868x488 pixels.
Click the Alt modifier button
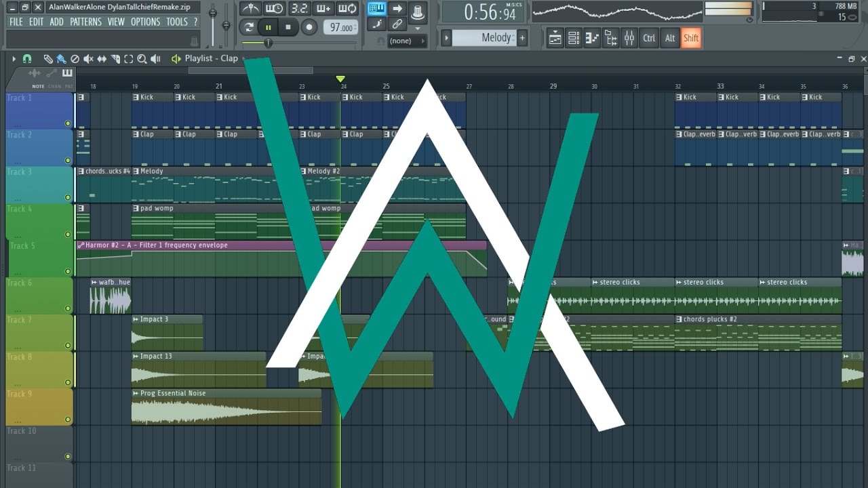pyautogui.click(x=670, y=38)
